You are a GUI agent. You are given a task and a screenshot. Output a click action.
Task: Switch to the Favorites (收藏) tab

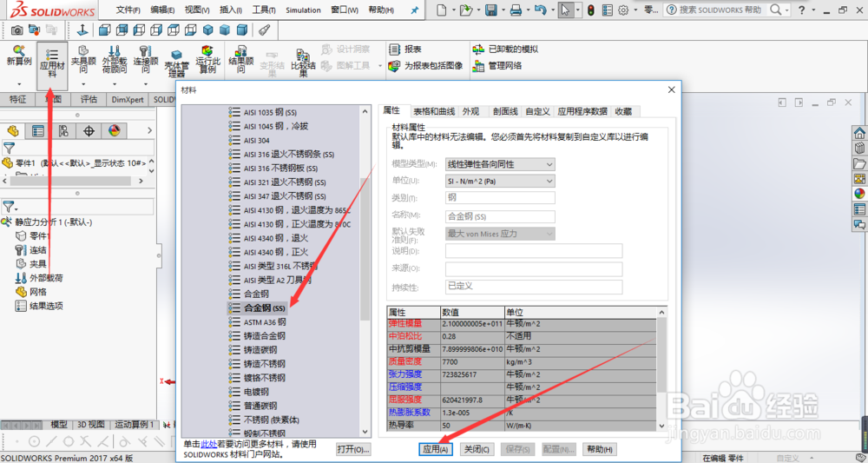(623, 111)
